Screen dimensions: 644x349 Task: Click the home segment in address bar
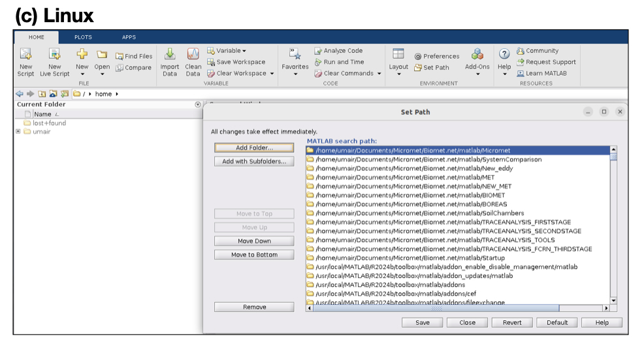click(x=103, y=94)
